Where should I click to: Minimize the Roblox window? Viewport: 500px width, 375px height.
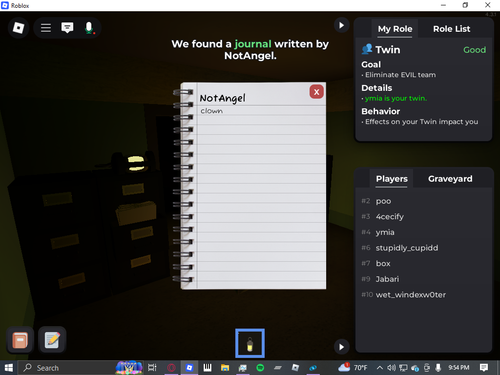click(443, 5)
